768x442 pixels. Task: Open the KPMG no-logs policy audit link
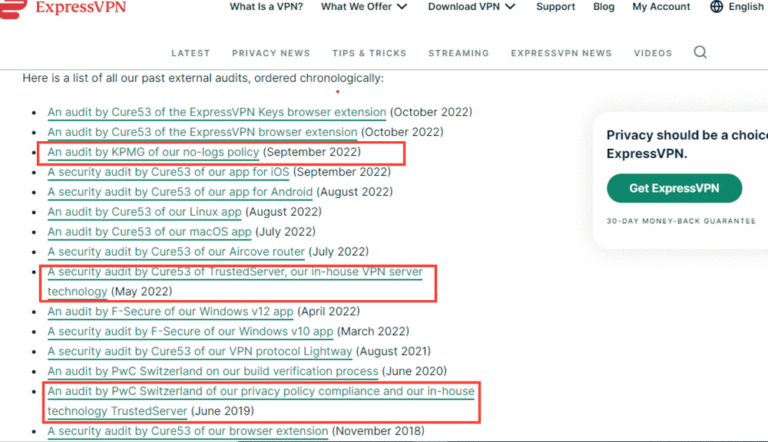[153, 152]
